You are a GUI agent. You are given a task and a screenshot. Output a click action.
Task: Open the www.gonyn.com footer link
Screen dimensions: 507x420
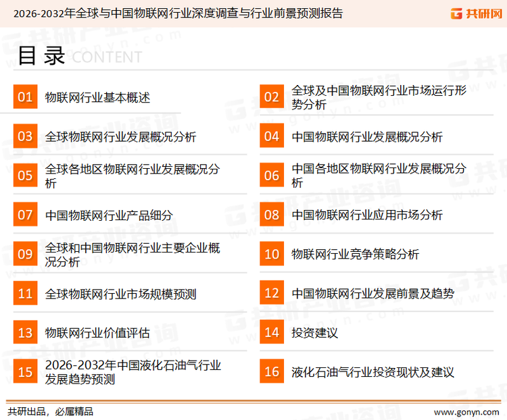click(x=466, y=412)
